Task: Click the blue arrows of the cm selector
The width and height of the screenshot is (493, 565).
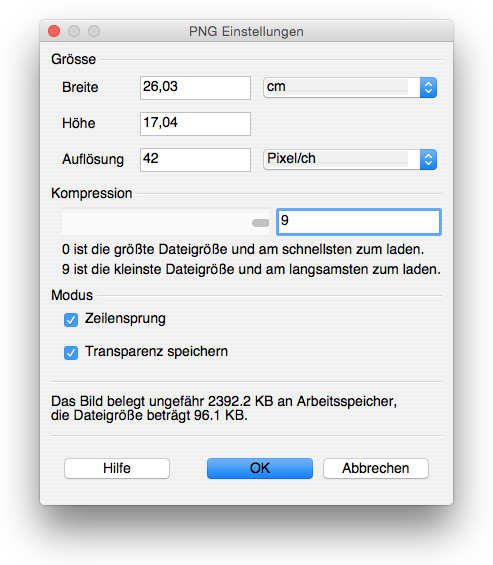Action: [x=428, y=87]
